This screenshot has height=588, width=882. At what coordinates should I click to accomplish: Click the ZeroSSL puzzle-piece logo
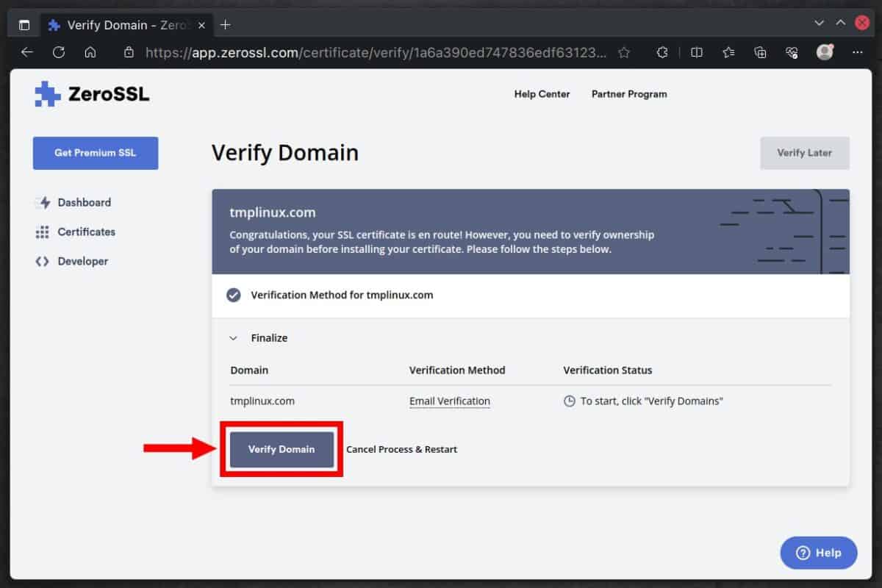point(46,93)
